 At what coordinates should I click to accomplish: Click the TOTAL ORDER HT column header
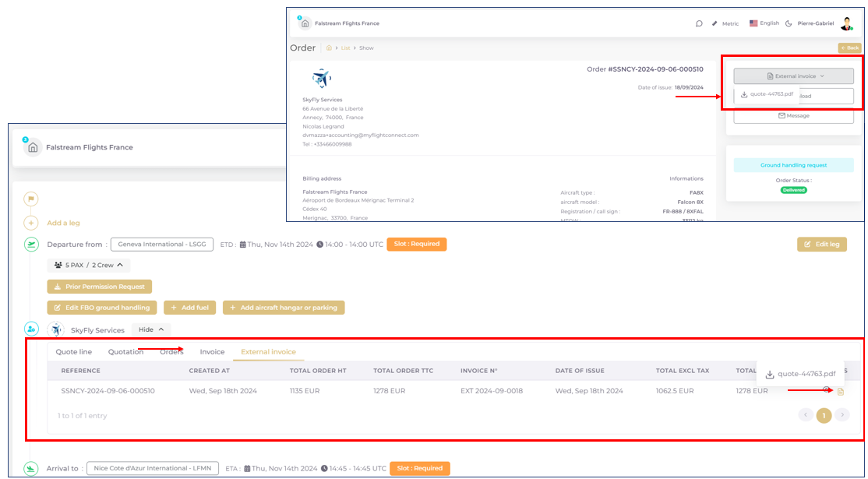point(319,371)
